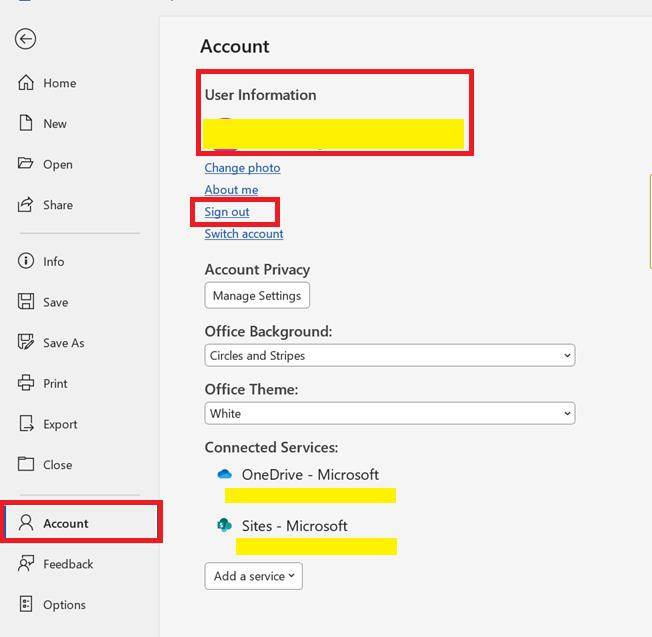Click the Info circle icon
652x637 pixels.
pos(26,261)
